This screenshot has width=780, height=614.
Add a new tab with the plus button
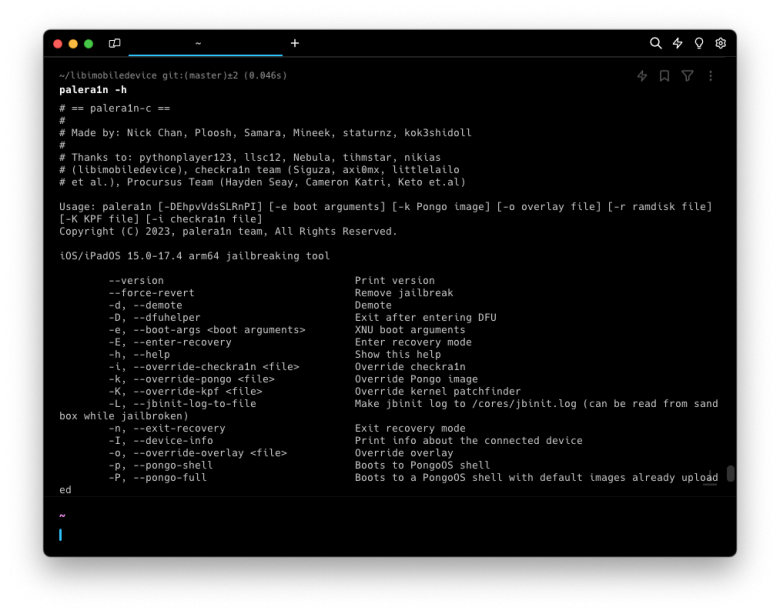[x=294, y=43]
